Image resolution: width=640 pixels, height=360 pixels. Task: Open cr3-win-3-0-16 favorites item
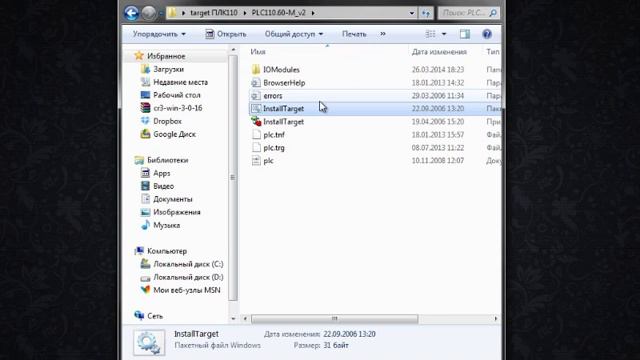pos(178,108)
